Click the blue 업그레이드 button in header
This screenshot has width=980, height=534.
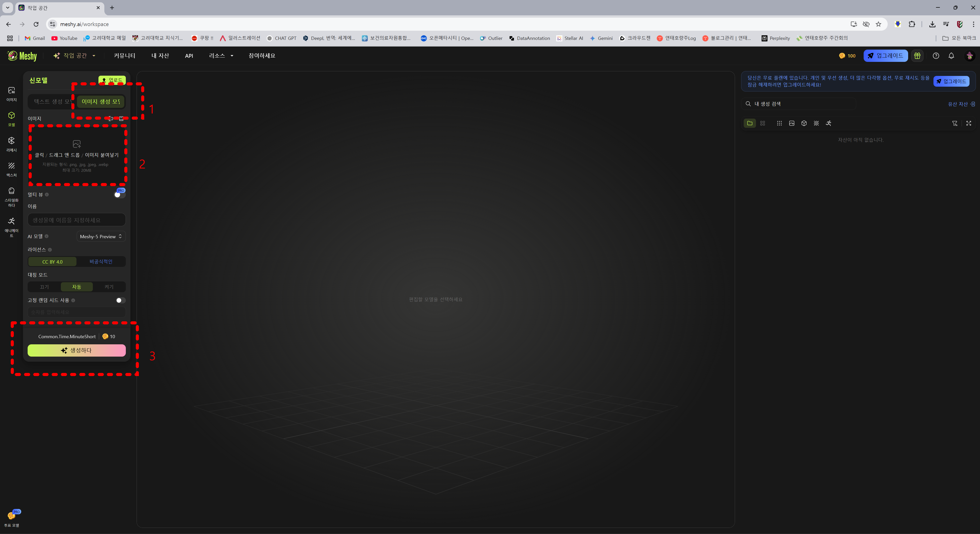[x=885, y=55]
